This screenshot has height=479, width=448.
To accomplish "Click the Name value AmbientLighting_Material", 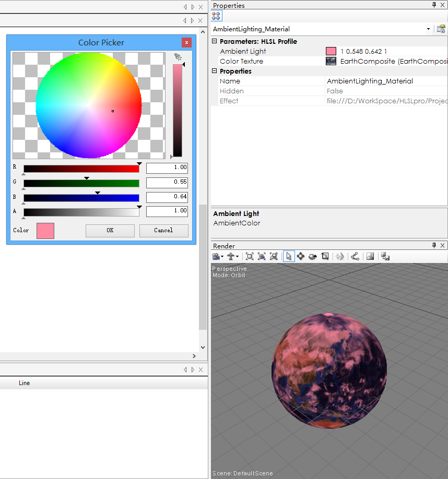I will pos(370,81).
